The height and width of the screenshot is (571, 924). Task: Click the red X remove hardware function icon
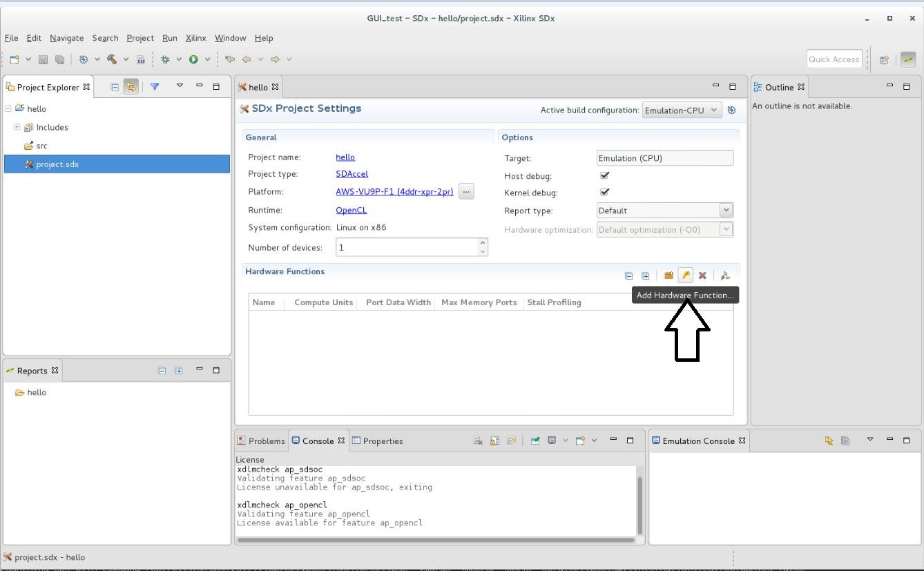702,275
